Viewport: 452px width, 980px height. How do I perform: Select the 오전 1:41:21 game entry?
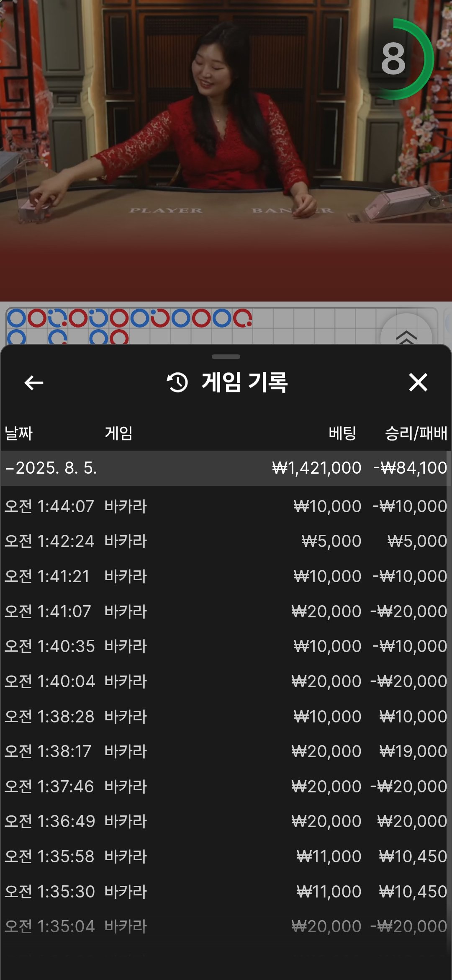(225, 576)
